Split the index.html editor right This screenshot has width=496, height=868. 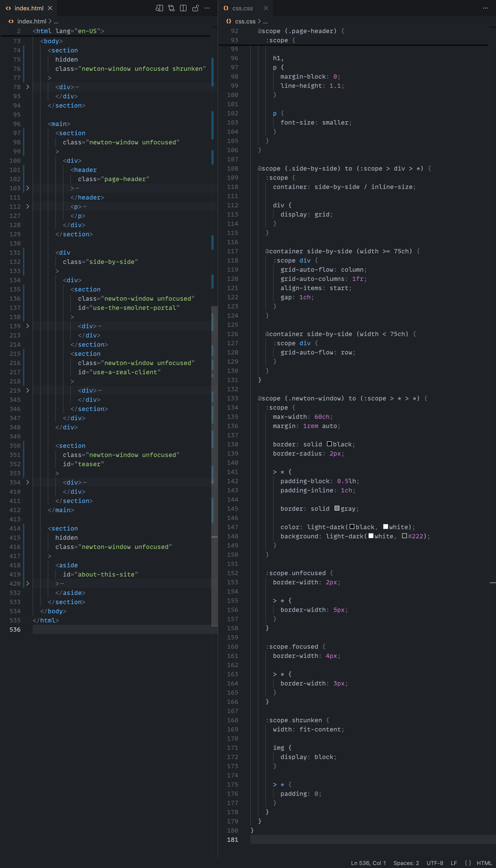pyautogui.click(x=183, y=8)
